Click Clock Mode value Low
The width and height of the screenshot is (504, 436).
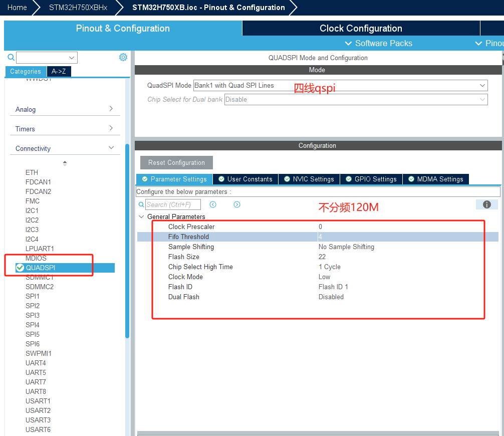(x=324, y=277)
